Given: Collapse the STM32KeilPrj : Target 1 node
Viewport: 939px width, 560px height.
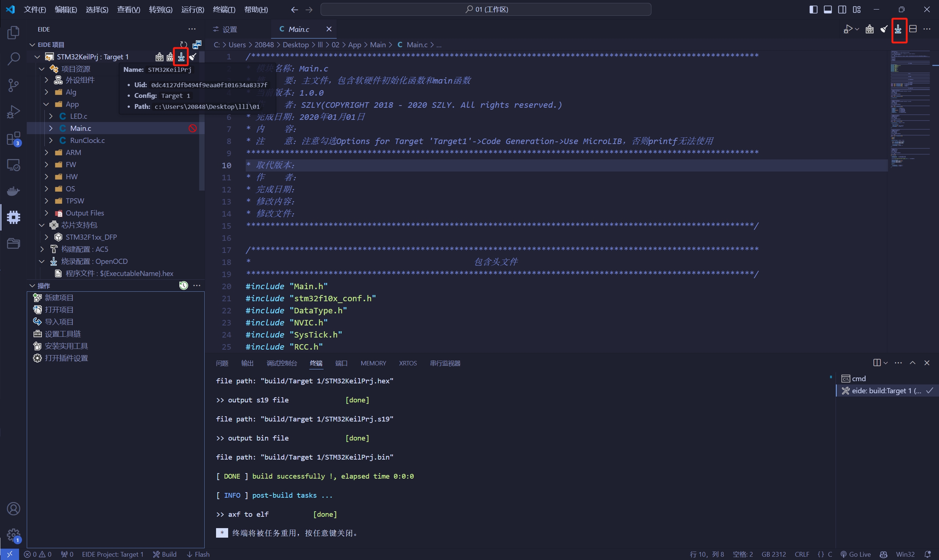Looking at the screenshot, I should (x=37, y=56).
